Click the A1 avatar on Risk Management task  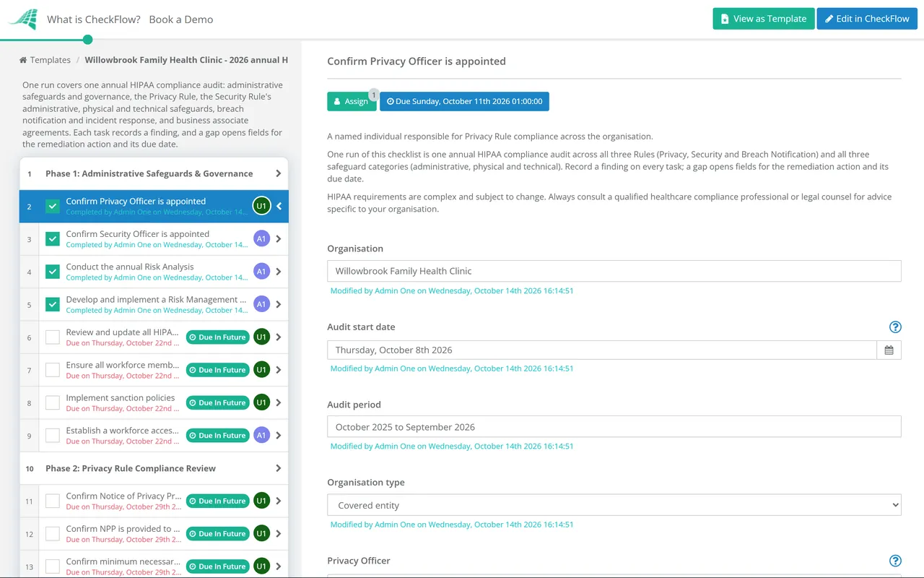tap(261, 304)
